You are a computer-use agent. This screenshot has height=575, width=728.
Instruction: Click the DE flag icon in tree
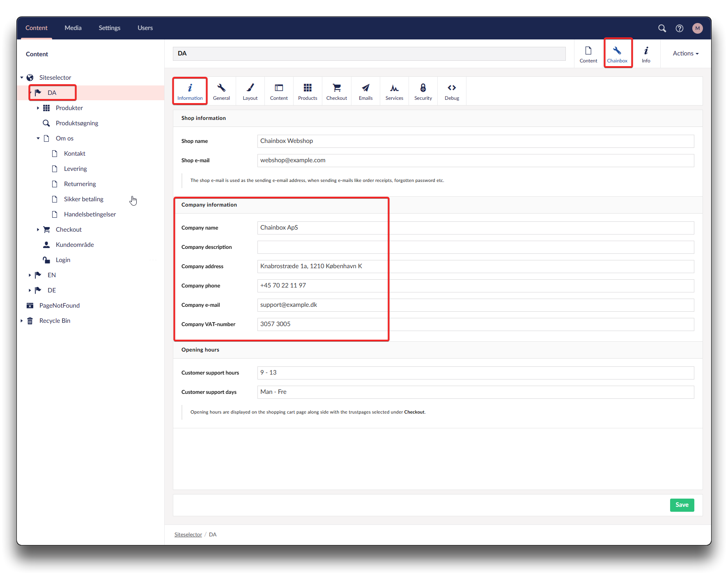tap(38, 290)
